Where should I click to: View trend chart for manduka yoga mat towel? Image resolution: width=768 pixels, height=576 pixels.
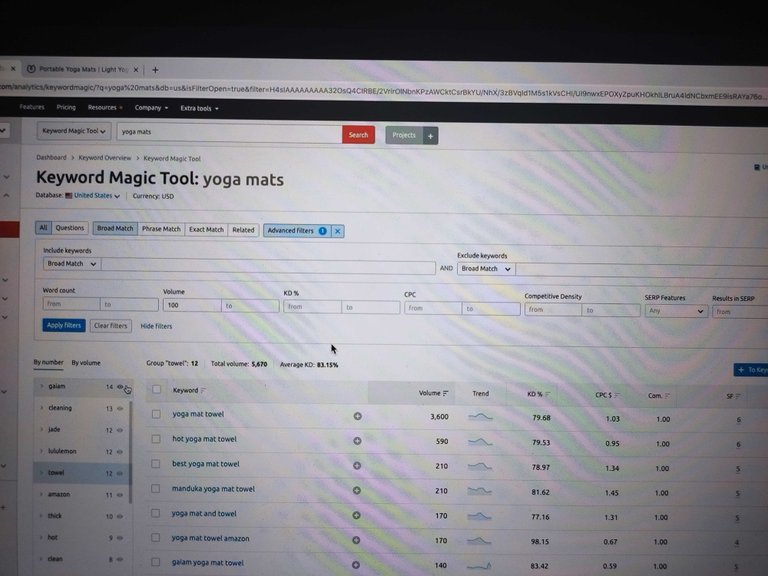pyautogui.click(x=480, y=491)
